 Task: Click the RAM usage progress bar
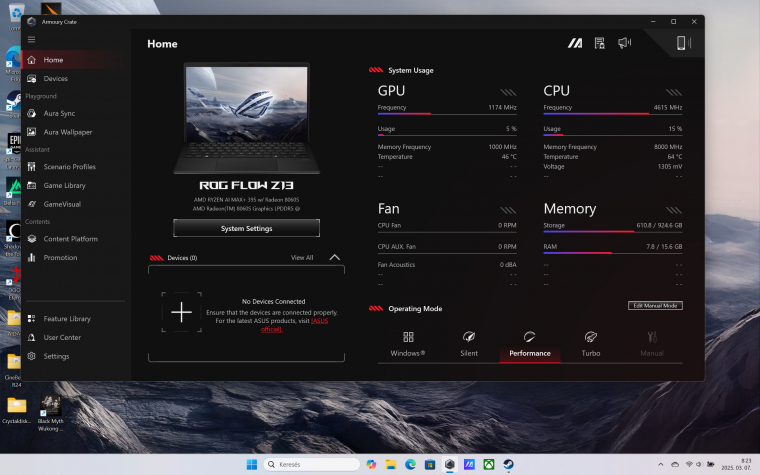click(613, 253)
